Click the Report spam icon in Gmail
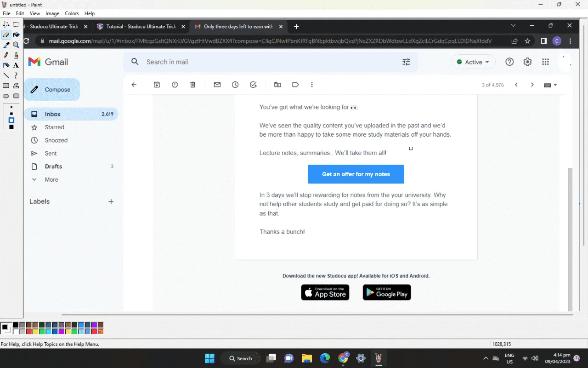The image size is (588, 368). pyautogui.click(x=175, y=85)
